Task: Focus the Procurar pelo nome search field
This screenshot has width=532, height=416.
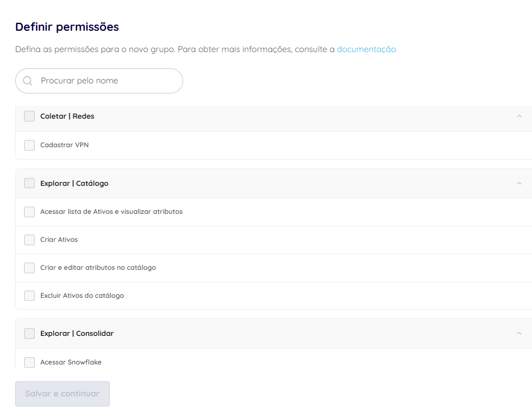Action: [x=99, y=81]
